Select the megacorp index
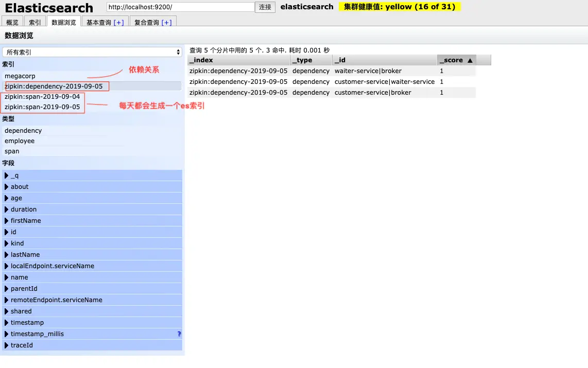Image resolution: width=588 pixels, height=368 pixels. coord(92,76)
